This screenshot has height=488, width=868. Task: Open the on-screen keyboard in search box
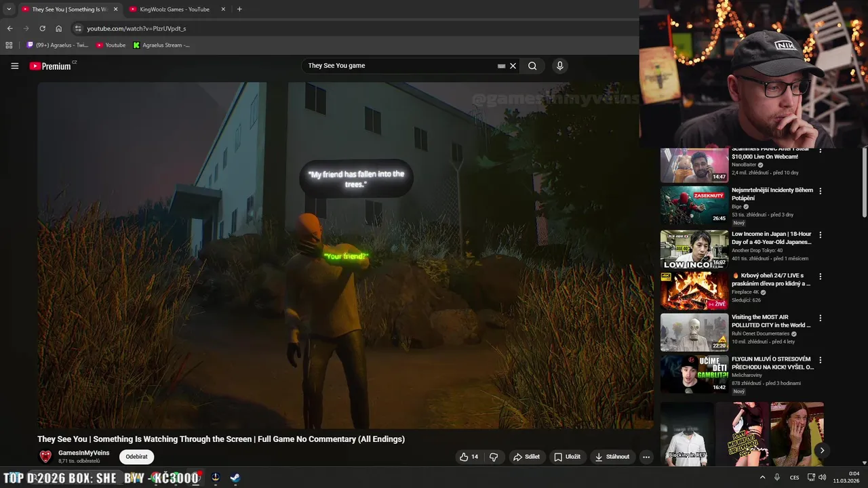pos(502,66)
